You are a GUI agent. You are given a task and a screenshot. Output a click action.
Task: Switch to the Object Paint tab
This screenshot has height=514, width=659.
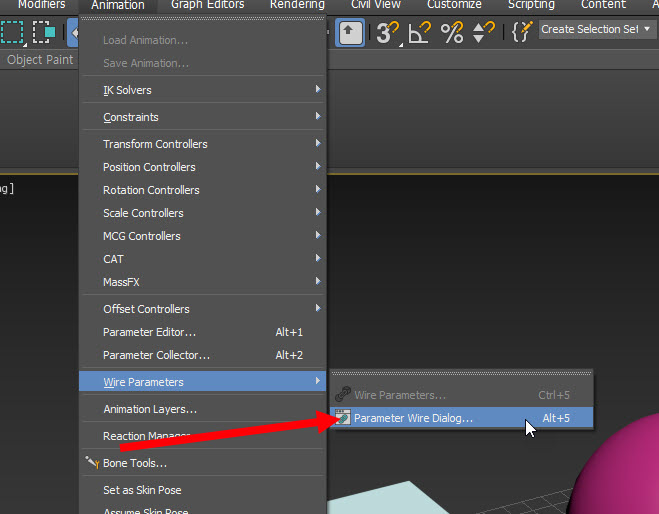pos(40,60)
